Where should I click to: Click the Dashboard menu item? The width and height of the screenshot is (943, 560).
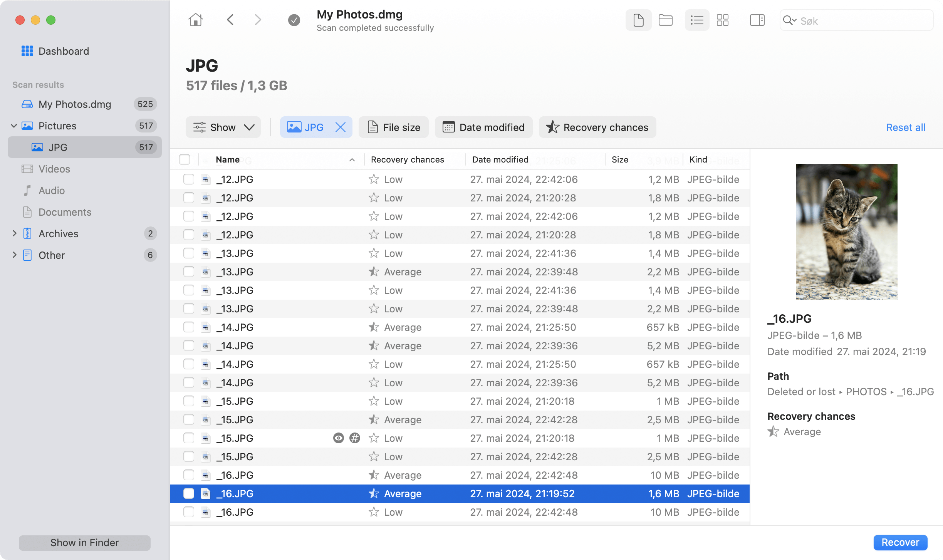[x=64, y=51]
